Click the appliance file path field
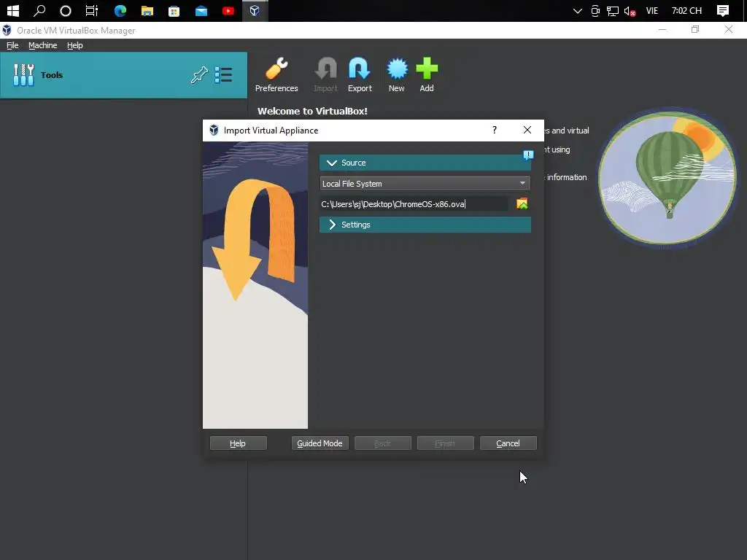This screenshot has height=560, width=747. (x=414, y=204)
